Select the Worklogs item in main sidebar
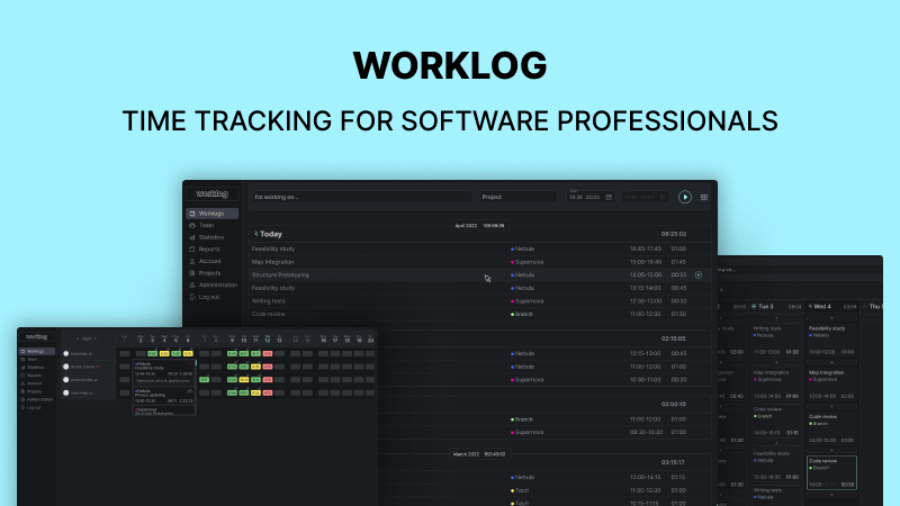The image size is (900, 506). point(211,214)
